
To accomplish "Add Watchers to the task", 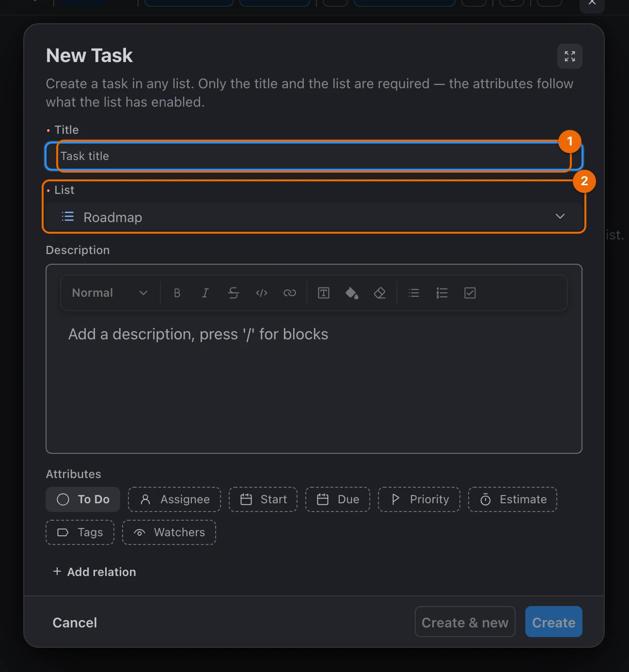I will (169, 532).
